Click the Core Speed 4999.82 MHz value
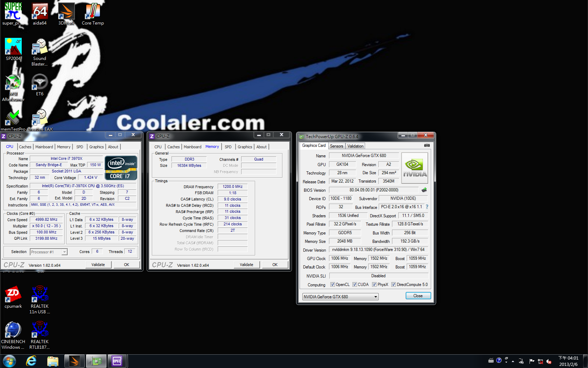Screen dimensions: 588x368 47,219
